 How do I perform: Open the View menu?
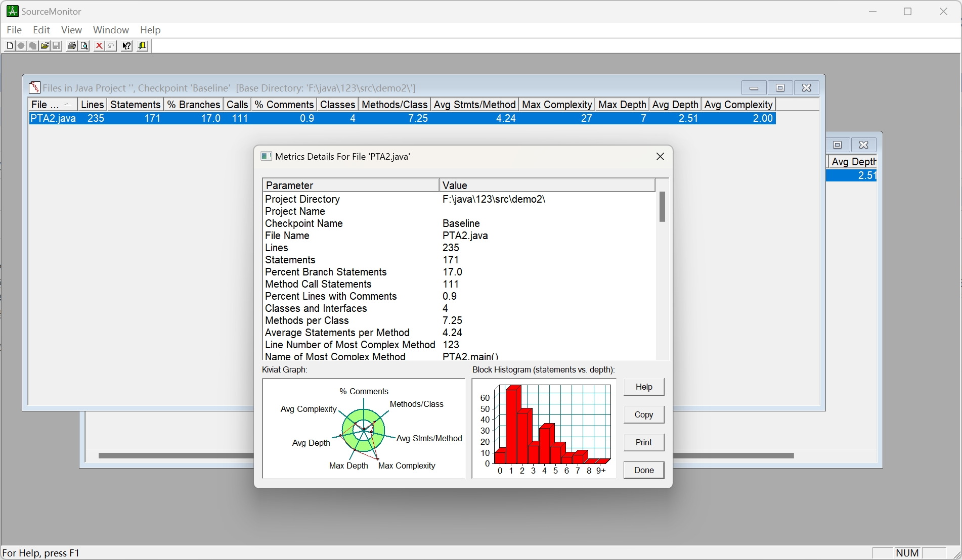pos(71,30)
